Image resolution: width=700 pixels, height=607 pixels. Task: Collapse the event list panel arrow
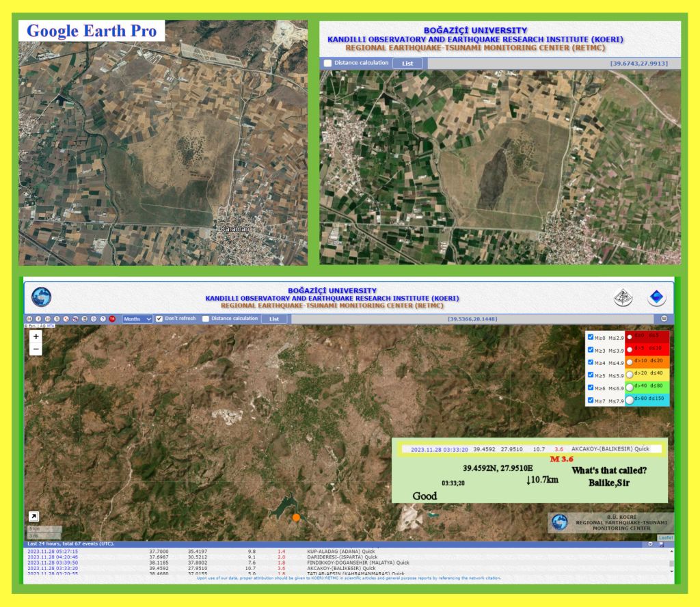(650, 544)
